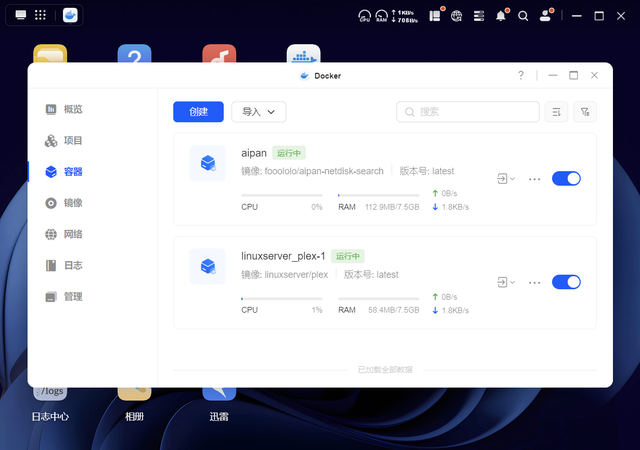Click the linuxserver_plex-1 container icon

click(208, 266)
